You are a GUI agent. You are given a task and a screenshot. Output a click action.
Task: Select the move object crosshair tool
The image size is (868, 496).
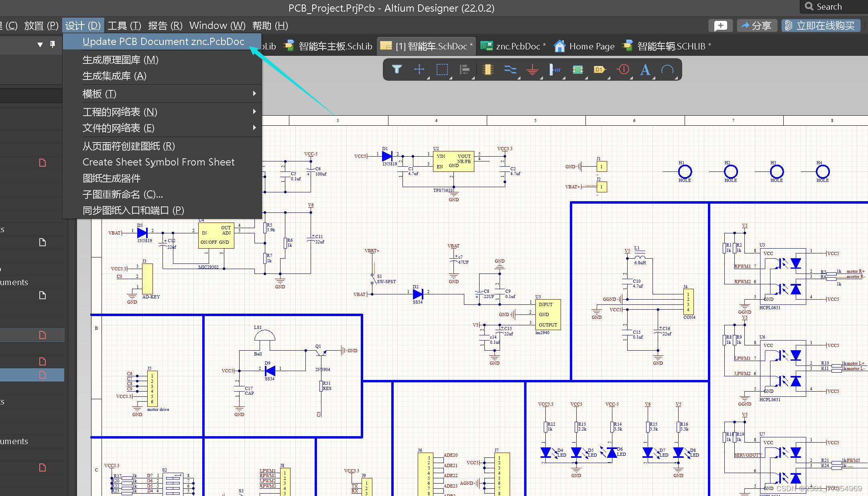pyautogui.click(x=419, y=69)
